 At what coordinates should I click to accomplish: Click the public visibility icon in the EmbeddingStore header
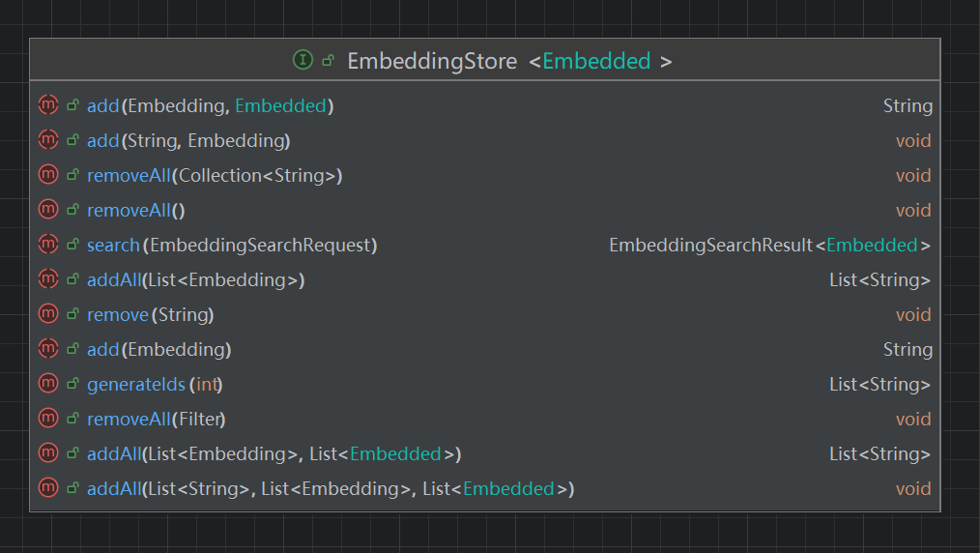(328, 61)
